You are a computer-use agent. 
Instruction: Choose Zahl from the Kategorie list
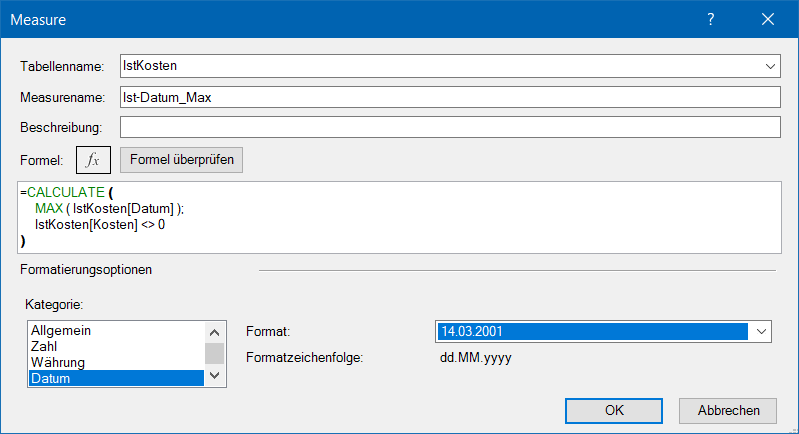(115, 346)
